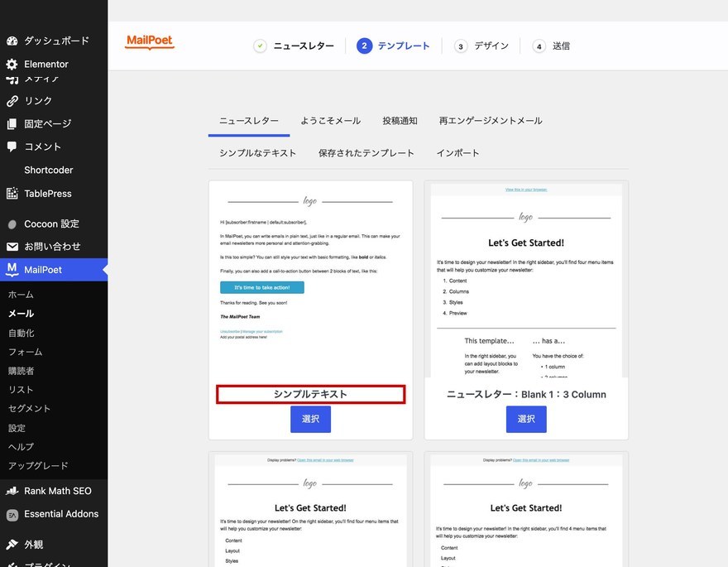Click the 固定ページ pages icon
Screen dimensions: 728x567
(12, 124)
